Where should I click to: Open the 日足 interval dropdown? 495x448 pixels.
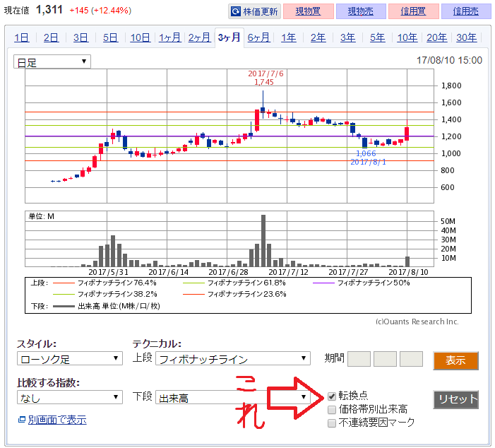click(52, 61)
